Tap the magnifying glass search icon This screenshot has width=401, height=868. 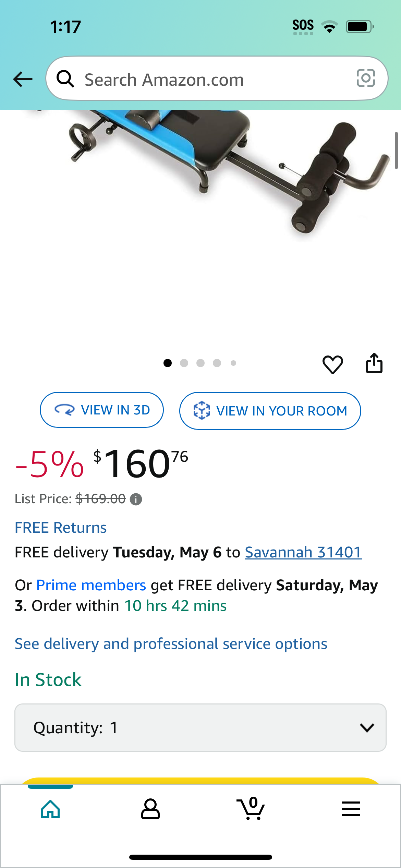(65, 79)
